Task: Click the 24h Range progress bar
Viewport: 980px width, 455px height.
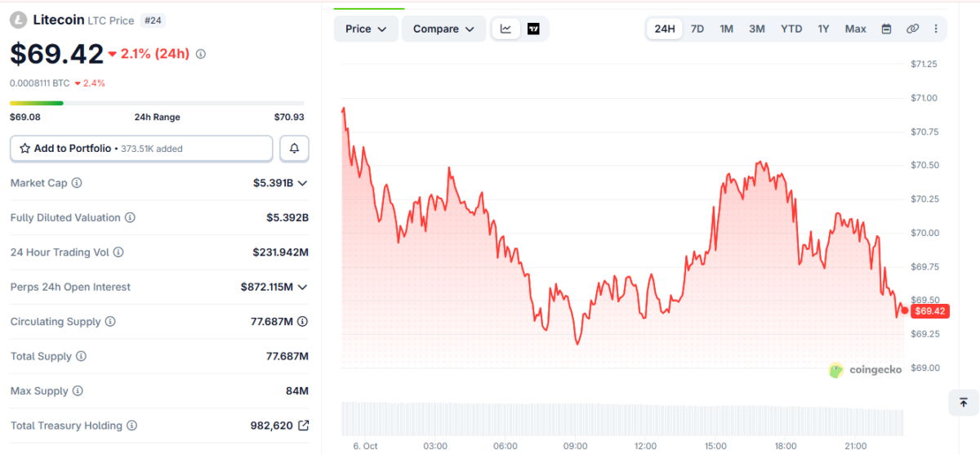Action: tap(157, 103)
